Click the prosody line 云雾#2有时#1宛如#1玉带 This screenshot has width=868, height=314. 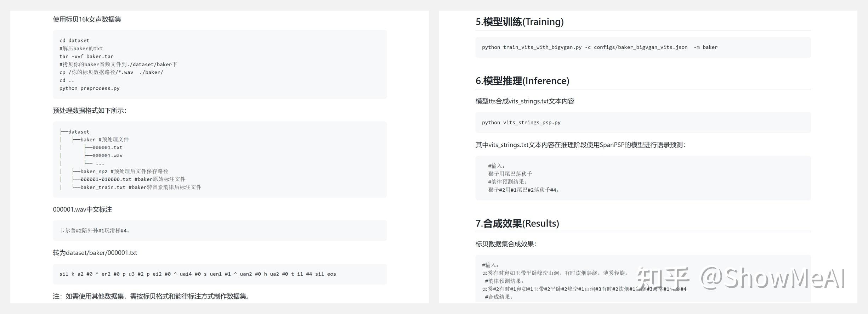(584, 289)
